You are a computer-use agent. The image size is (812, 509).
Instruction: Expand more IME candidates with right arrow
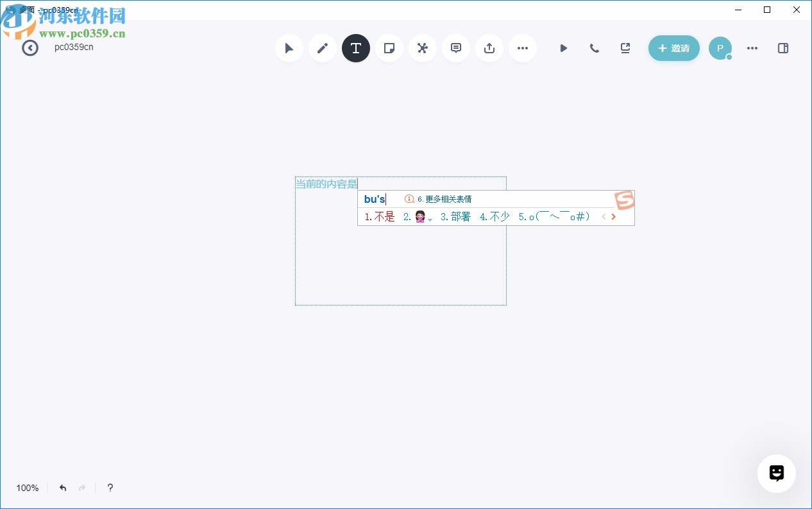point(613,217)
